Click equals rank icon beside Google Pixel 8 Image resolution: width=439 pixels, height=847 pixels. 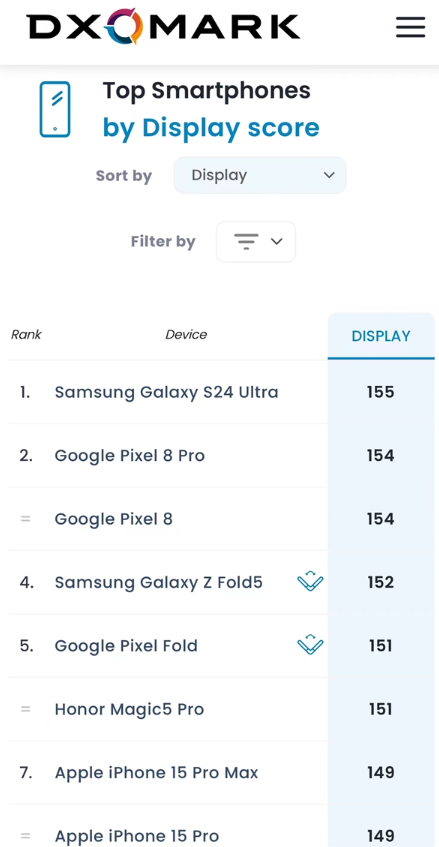[x=25, y=519]
